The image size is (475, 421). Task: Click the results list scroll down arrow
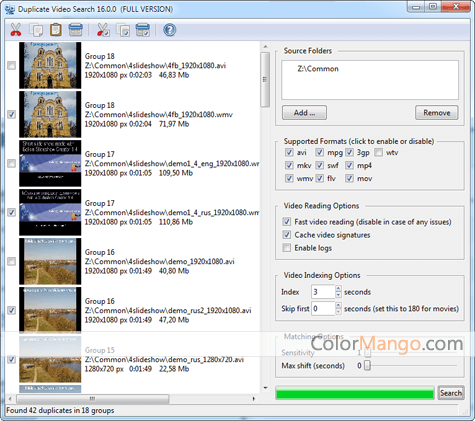point(265,388)
